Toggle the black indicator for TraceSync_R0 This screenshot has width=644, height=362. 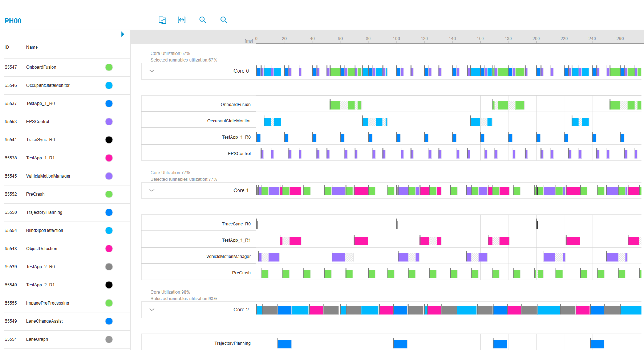(x=109, y=140)
